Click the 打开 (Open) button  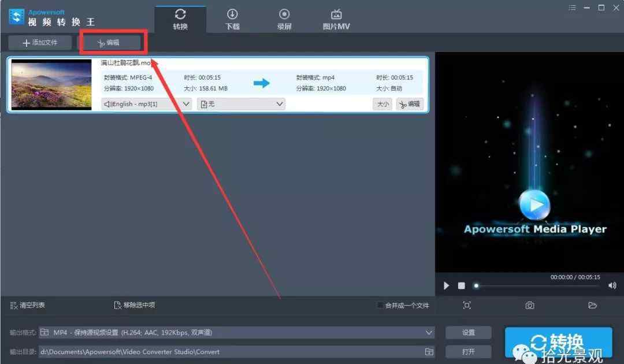pos(469,352)
